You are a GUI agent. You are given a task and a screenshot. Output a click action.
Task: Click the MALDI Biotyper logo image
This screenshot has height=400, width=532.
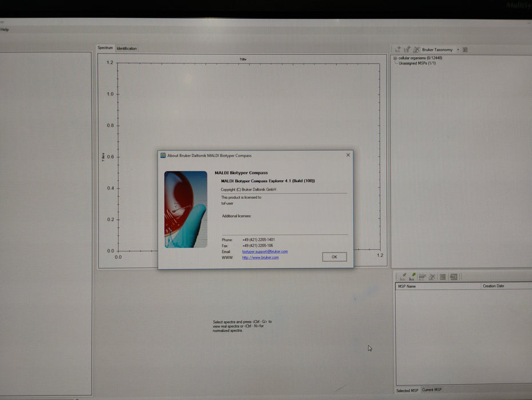click(x=185, y=210)
